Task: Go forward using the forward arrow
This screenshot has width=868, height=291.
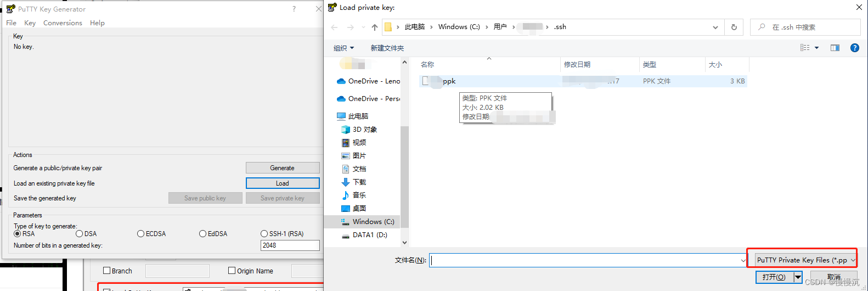Action: pos(350,27)
